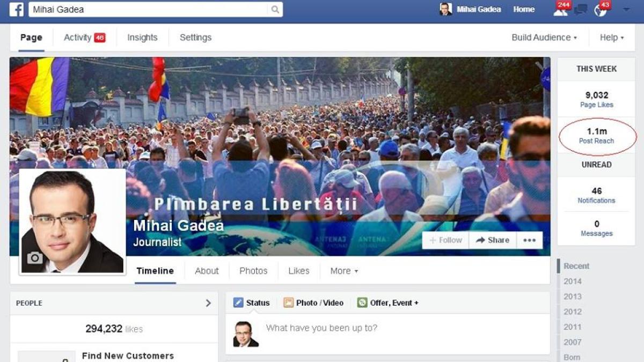Viewport: 644px width, 362px height.
Task: Expand the People section chevron
Action: (208, 303)
